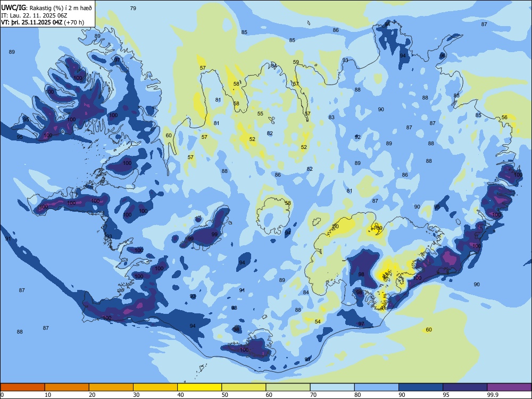Click the legend tick label '70'
The width and height of the screenshot is (532, 399).
pyautogui.click(x=313, y=395)
